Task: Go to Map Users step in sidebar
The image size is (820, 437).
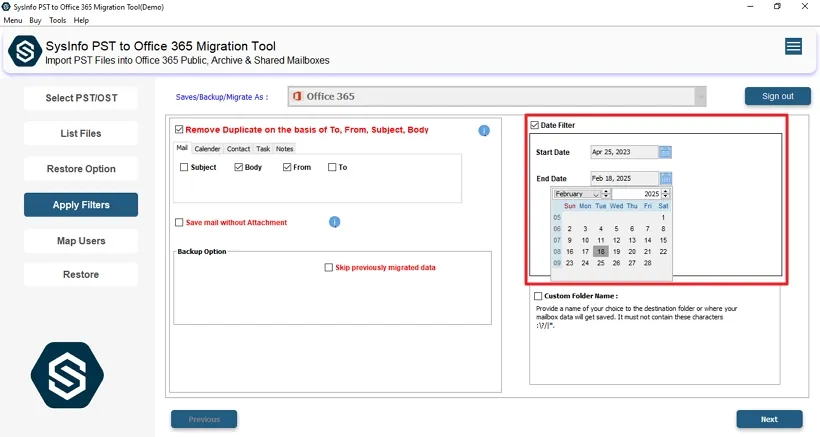Action: coord(81,241)
